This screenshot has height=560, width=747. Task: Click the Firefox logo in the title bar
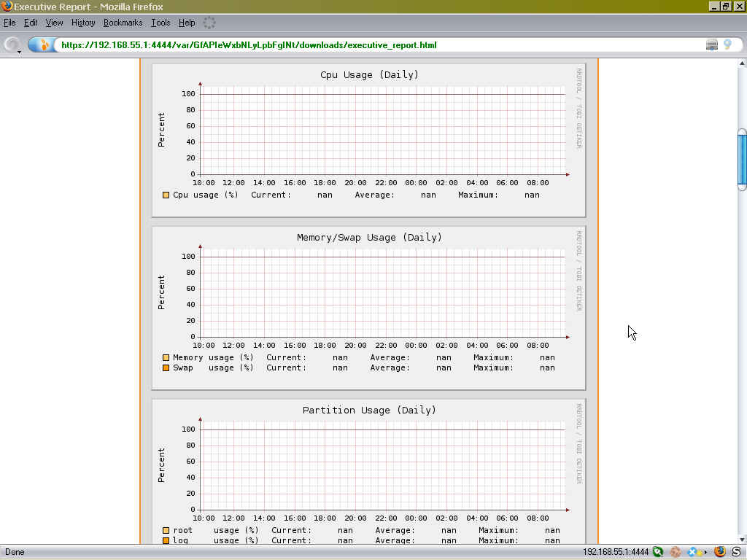click(7, 6)
